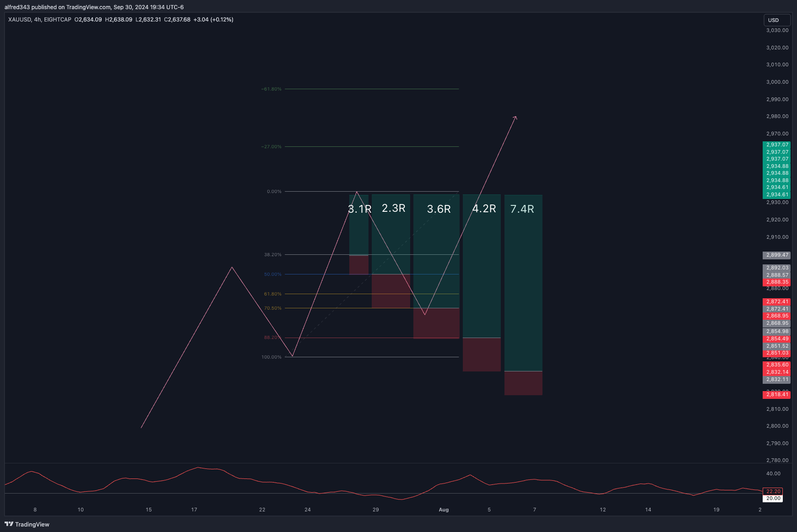
Task: Click the red 2,835.60 price tag
Action: coord(776,365)
